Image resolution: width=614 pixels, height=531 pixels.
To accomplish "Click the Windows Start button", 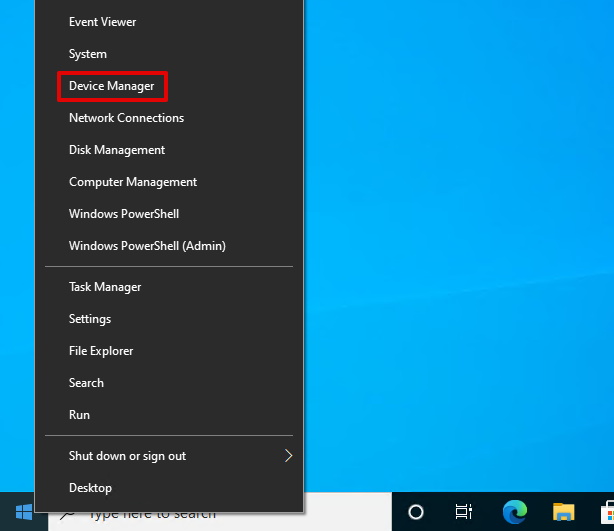I will click(x=23, y=512).
